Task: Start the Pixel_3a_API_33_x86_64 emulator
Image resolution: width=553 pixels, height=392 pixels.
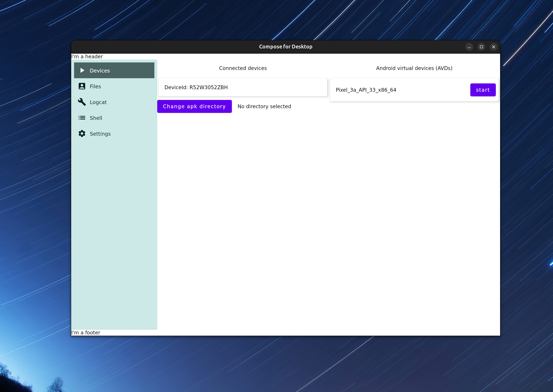Action: point(483,90)
